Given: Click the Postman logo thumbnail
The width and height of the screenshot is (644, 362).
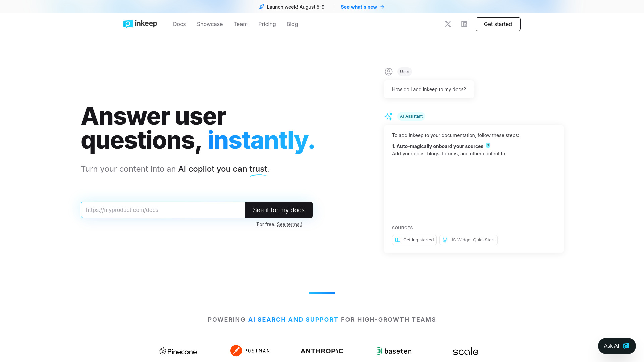Looking at the screenshot, I should click(x=250, y=351).
